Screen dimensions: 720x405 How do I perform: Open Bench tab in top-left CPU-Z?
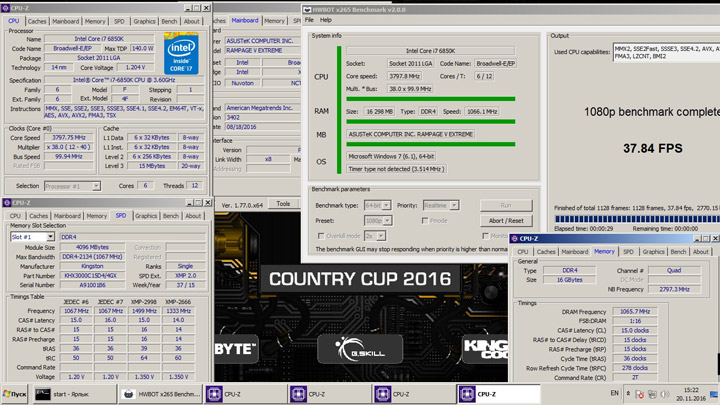(x=169, y=22)
